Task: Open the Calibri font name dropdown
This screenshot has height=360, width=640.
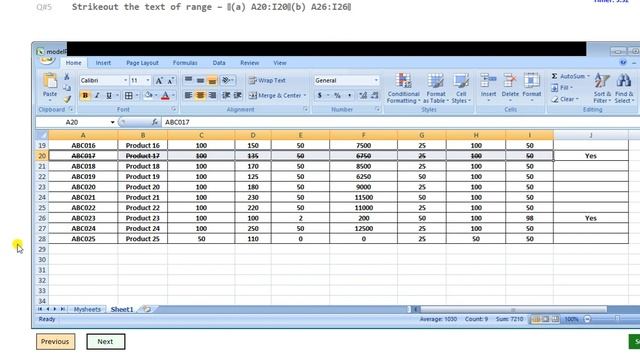Action: point(125,80)
